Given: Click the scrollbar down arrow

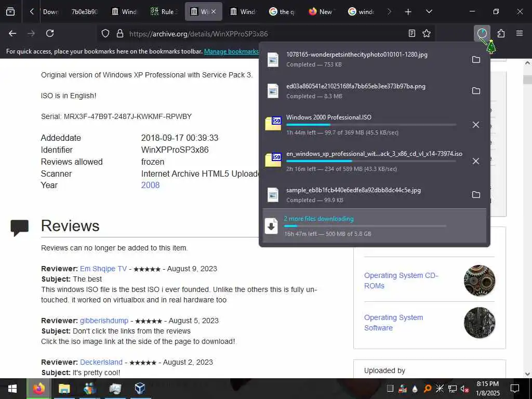Looking at the screenshot, I should coord(527,374).
